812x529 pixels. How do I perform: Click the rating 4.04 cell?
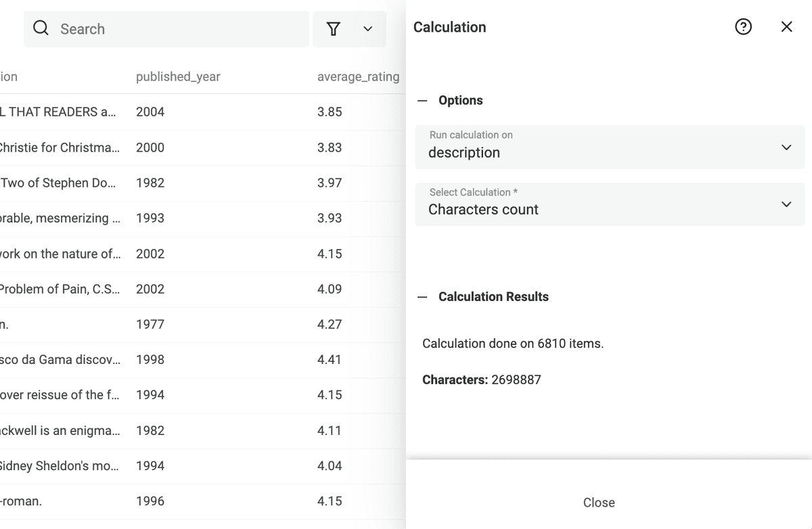[x=330, y=465]
